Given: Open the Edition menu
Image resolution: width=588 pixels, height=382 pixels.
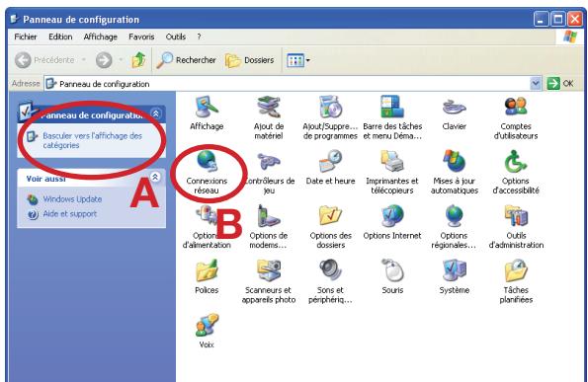Looking at the screenshot, I should pyautogui.click(x=60, y=37).
